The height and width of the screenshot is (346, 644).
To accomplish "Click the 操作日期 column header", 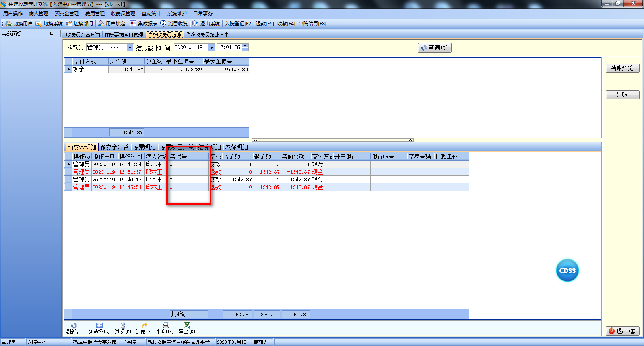I will pyautogui.click(x=105, y=157).
